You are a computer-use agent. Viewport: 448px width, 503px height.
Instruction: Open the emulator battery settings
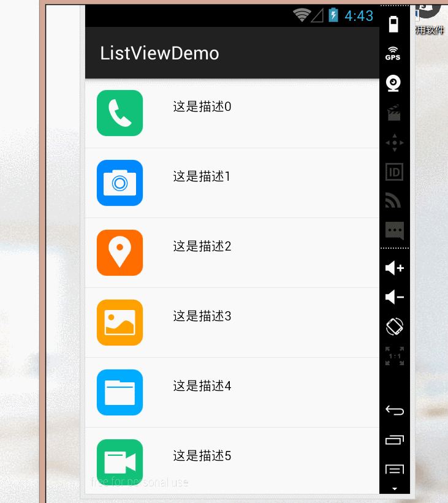tap(393, 24)
